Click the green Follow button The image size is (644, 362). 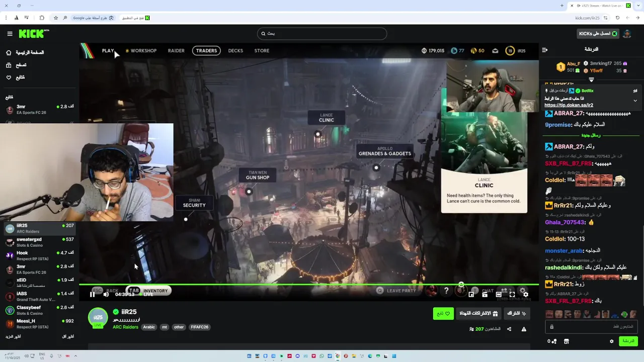pos(443,314)
